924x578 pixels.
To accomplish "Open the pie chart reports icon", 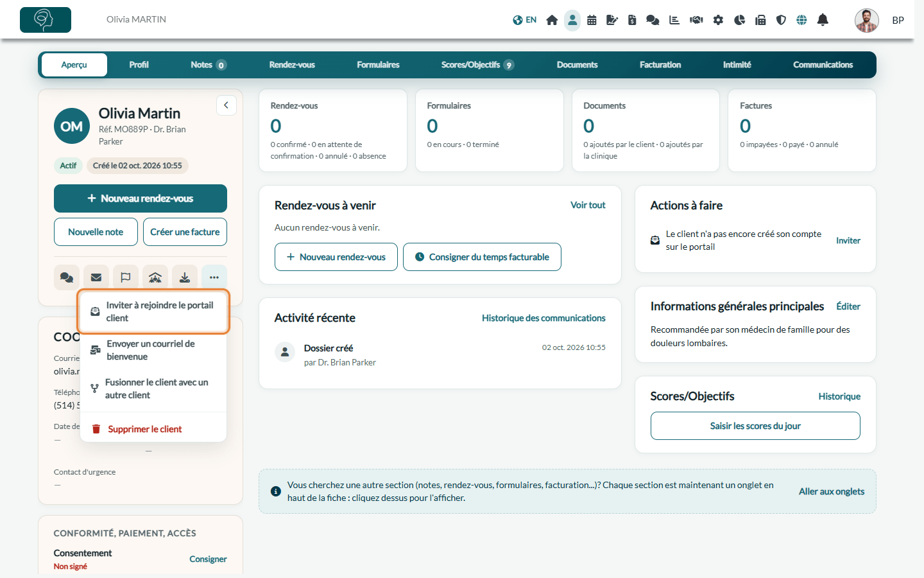I will pyautogui.click(x=739, y=20).
